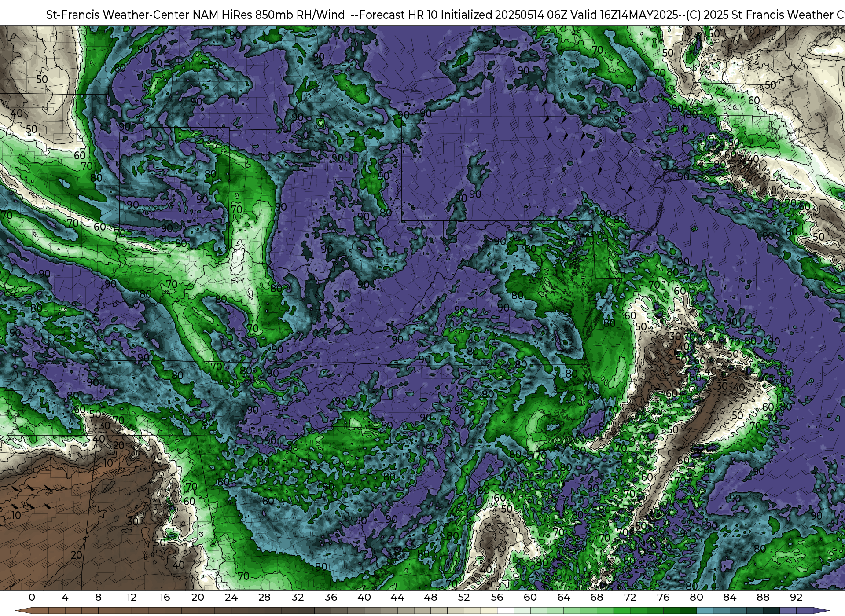The height and width of the screenshot is (616, 845).
Task: Click the colorbar label '44'
Action: click(x=397, y=597)
